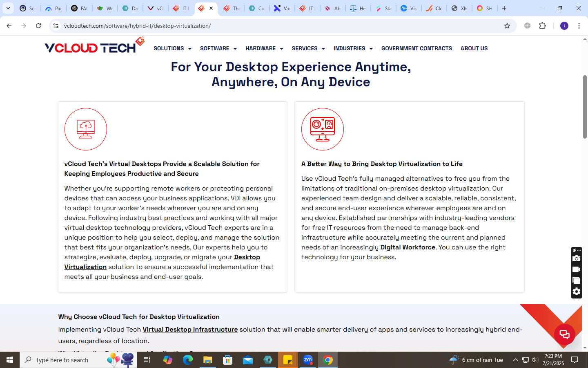Image resolution: width=588 pixels, height=368 pixels.
Task: Switch to the 'Da' tab
Action: pyautogui.click(x=130, y=8)
